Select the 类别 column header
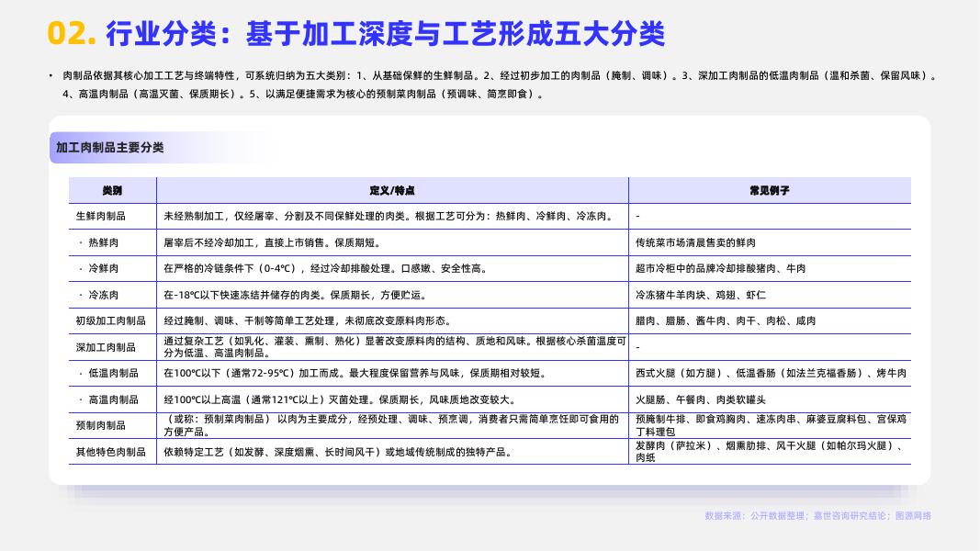This screenshot has height=551, width=980. pos(112,190)
